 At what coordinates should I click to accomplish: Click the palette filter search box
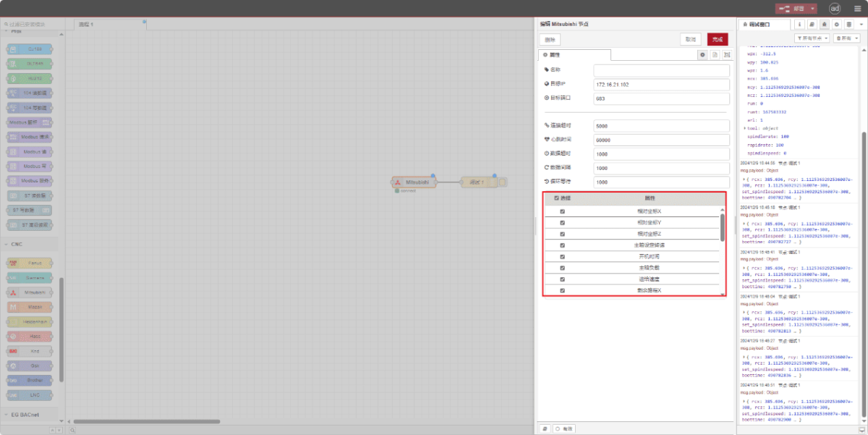(33, 24)
